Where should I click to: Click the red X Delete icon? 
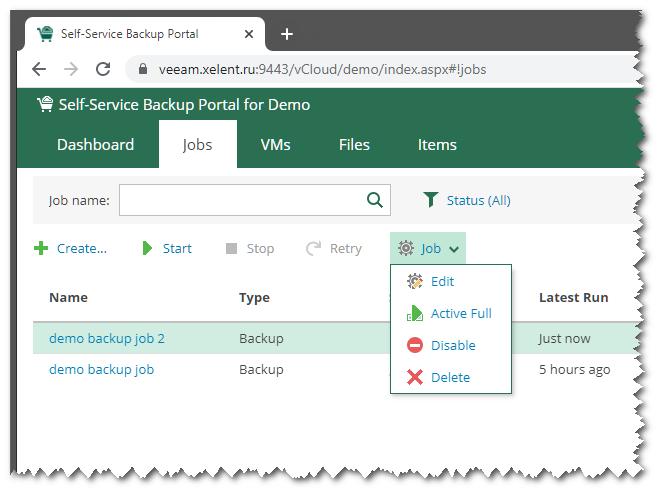coord(415,377)
